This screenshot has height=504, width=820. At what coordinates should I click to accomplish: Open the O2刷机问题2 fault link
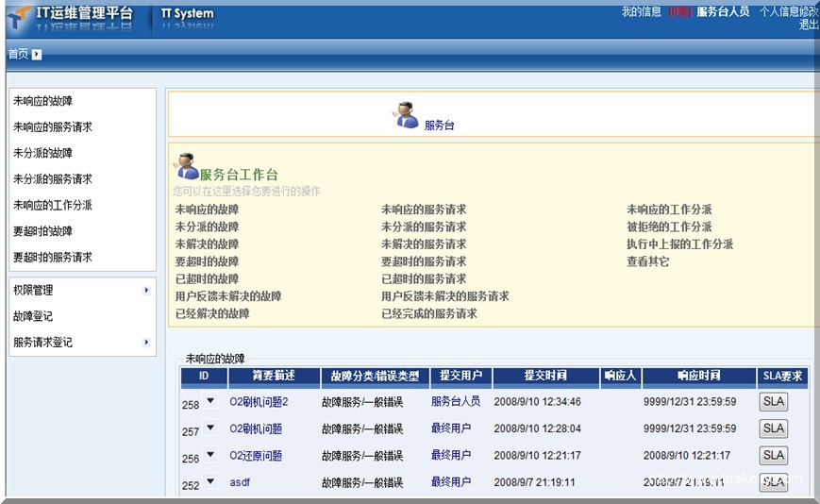coord(259,402)
